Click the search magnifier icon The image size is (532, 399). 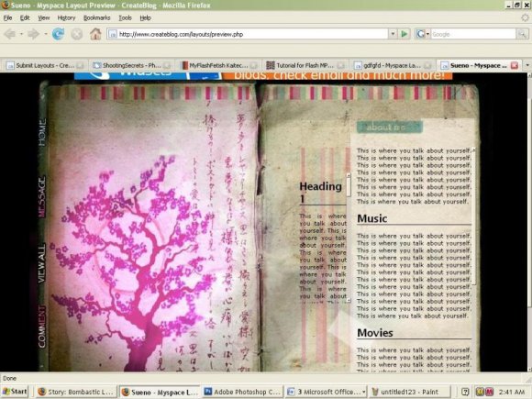coord(522,34)
